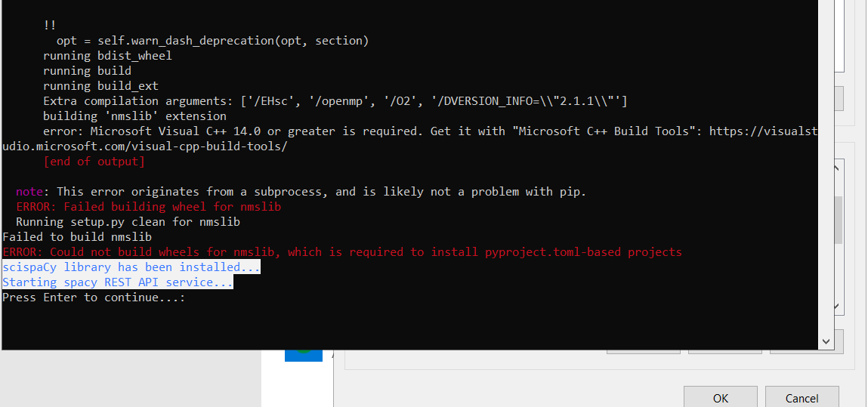868x407 pixels.
Task: Click the 'Running setup.py clean for nmslib' line
Action: coord(128,222)
